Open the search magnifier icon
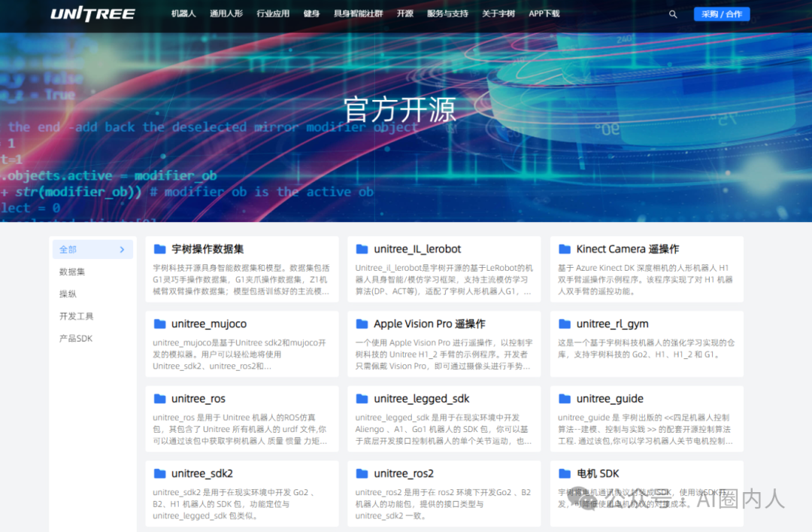Viewport: 812px width, 532px height. 673,14
